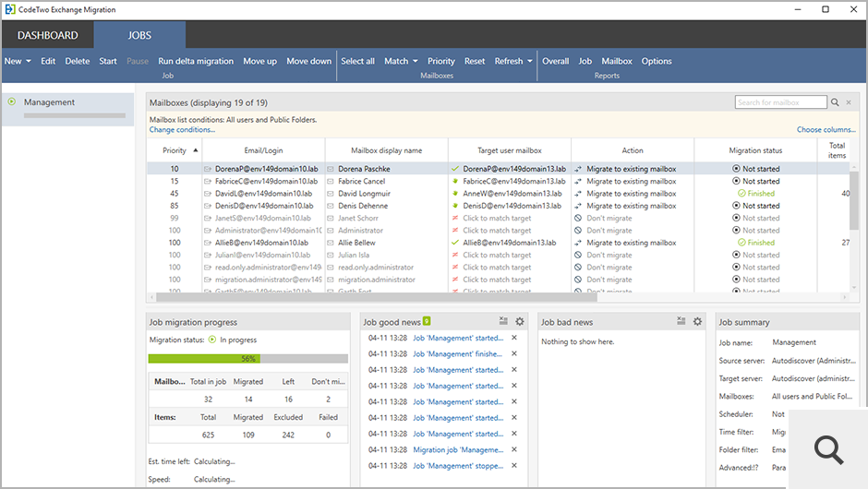868x489 pixels.
Task: Click Move up in the toolbar
Action: coord(259,61)
